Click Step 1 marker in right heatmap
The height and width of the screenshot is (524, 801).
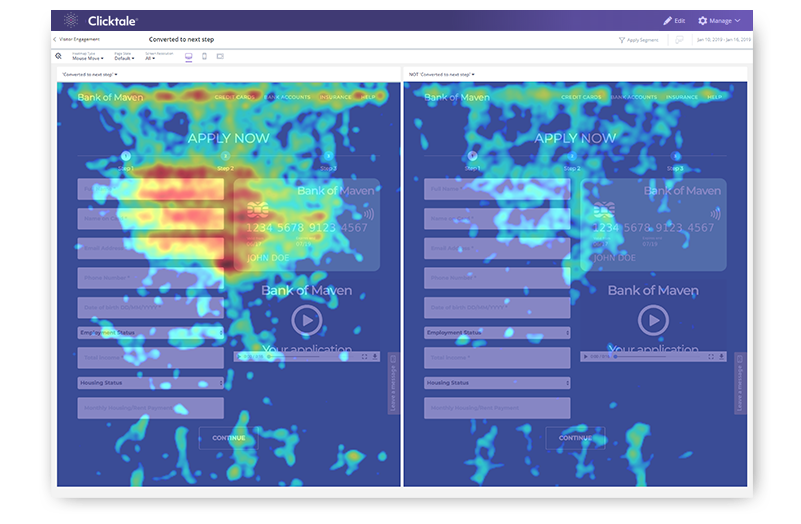pos(473,156)
